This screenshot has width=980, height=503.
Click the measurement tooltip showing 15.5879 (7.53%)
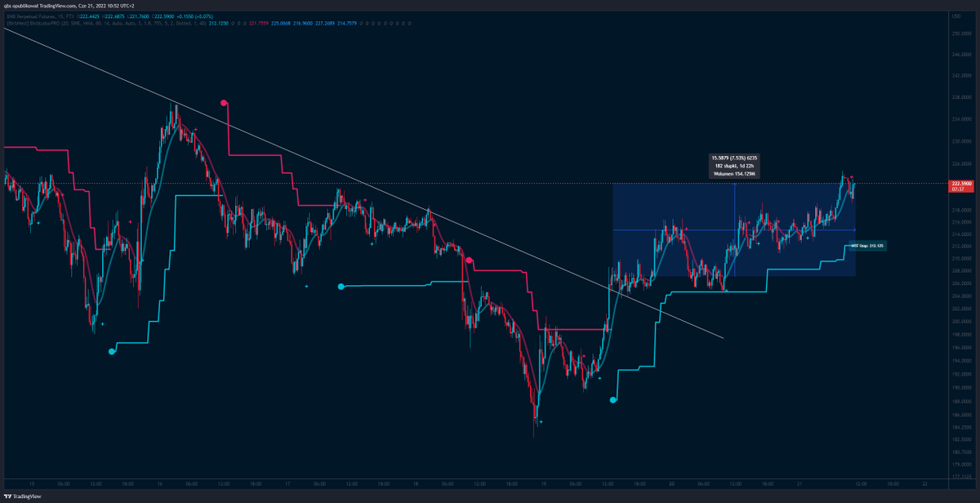(x=734, y=166)
